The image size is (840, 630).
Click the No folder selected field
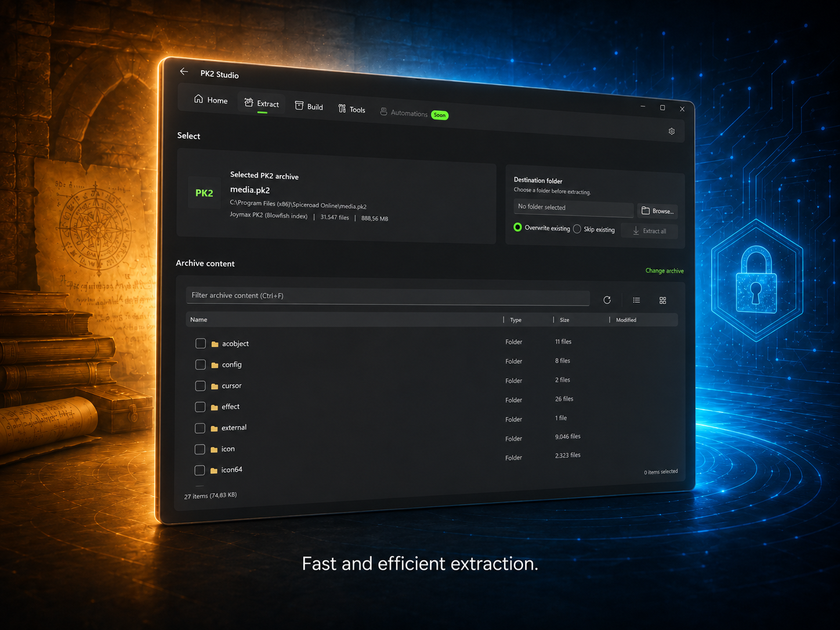(x=573, y=208)
